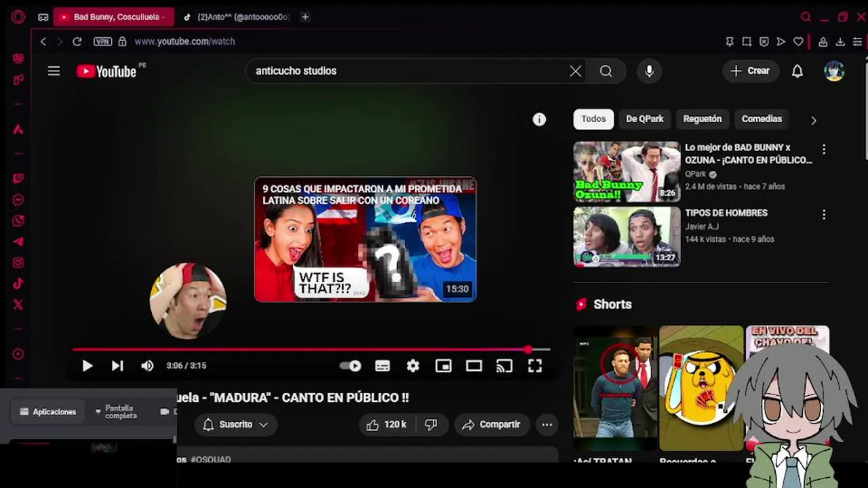The width and height of the screenshot is (868, 488).
Task: Open options for TIPOS DE HOMBRES video
Action: (824, 215)
